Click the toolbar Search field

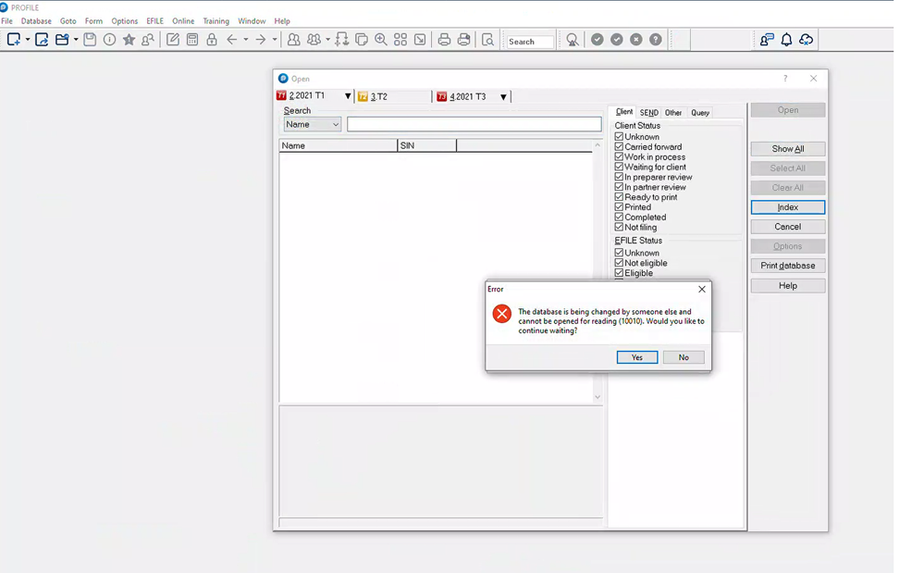[530, 42]
